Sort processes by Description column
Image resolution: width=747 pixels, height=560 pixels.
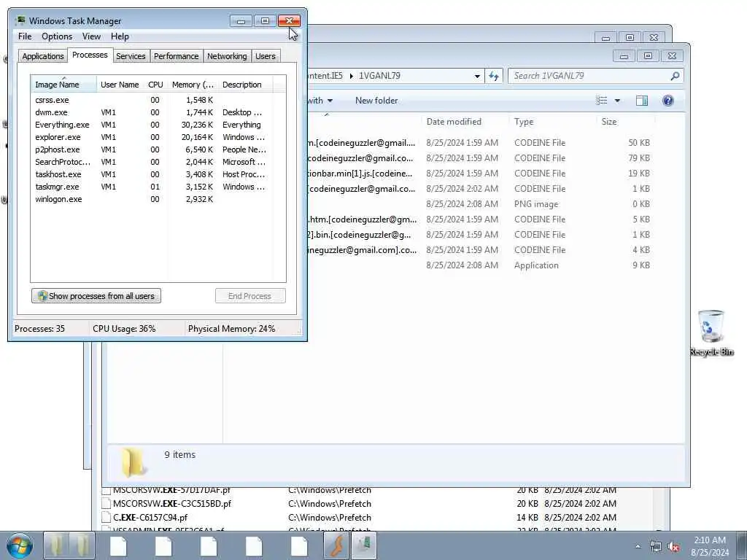click(245, 85)
